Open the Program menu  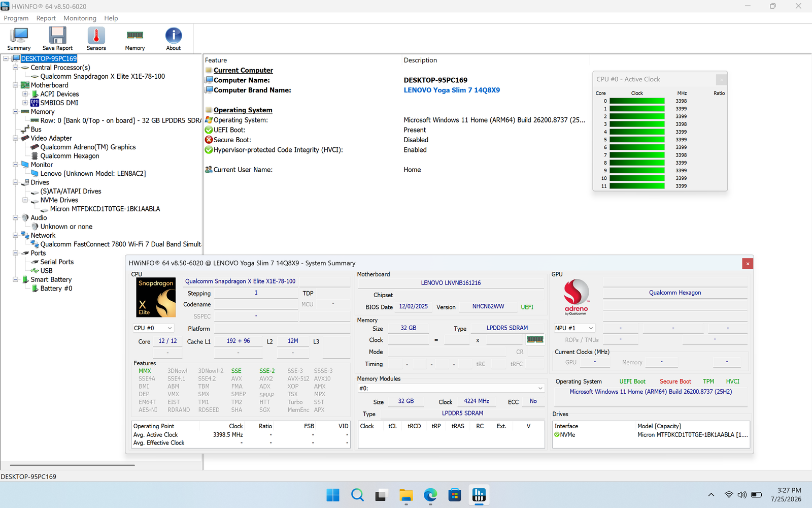16,18
